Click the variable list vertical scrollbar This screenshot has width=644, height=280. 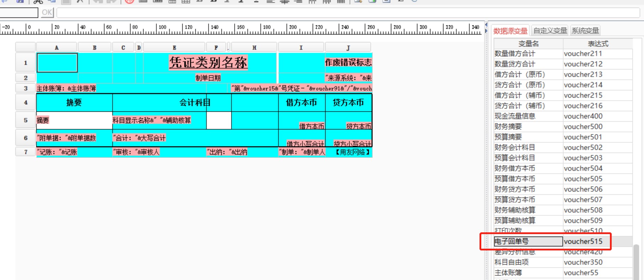[x=636, y=262]
